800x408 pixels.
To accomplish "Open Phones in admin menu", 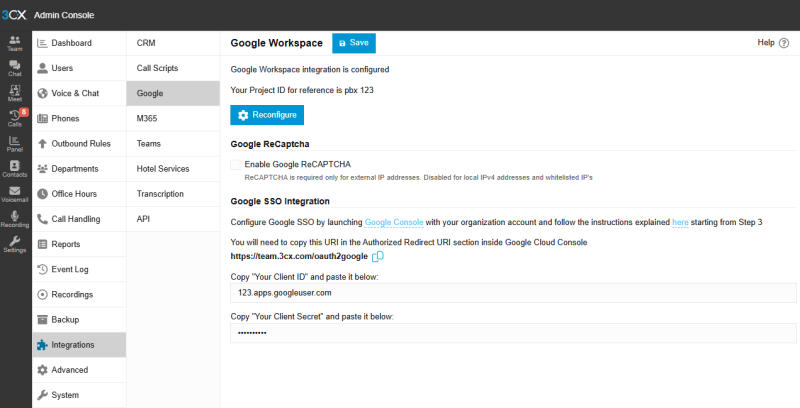I will pos(79,118).
